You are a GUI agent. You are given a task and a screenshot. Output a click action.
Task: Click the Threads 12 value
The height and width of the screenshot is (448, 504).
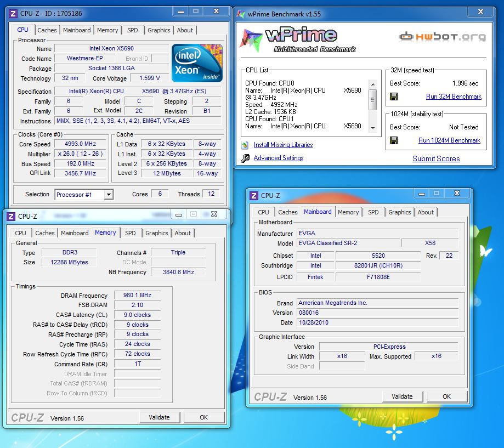coord(211,194)
